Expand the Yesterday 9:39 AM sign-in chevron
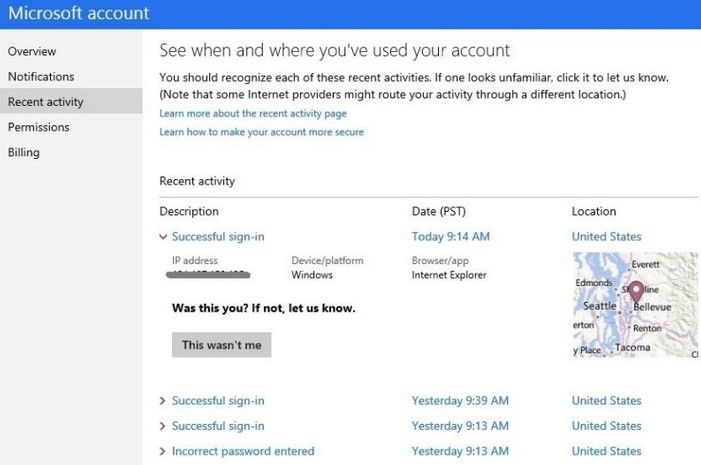701x465 pixels. (163, 401)
